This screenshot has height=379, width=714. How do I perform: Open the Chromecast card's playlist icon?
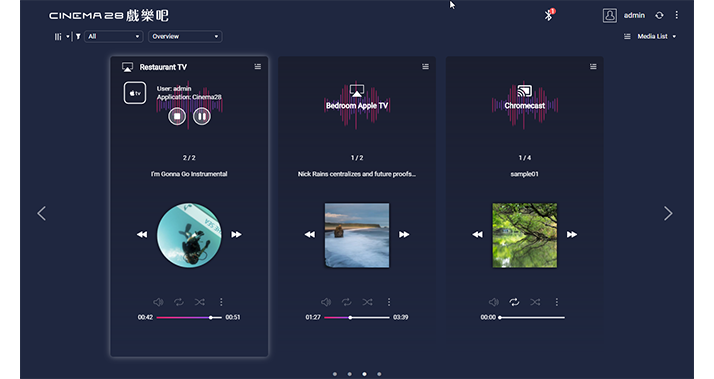click(x=593, y=67)
